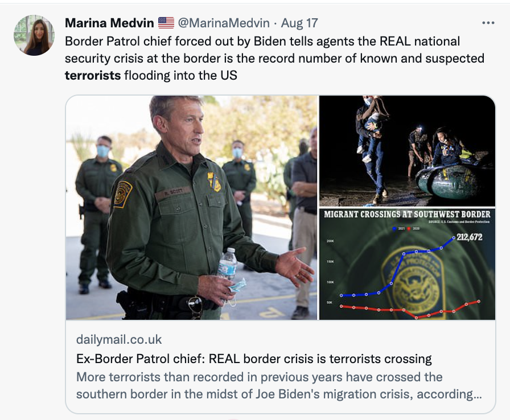The height and width of the screenshot is (420, 510).
Task: Click the shoulder patch on the chief's uniform
Action: point(122,193)
